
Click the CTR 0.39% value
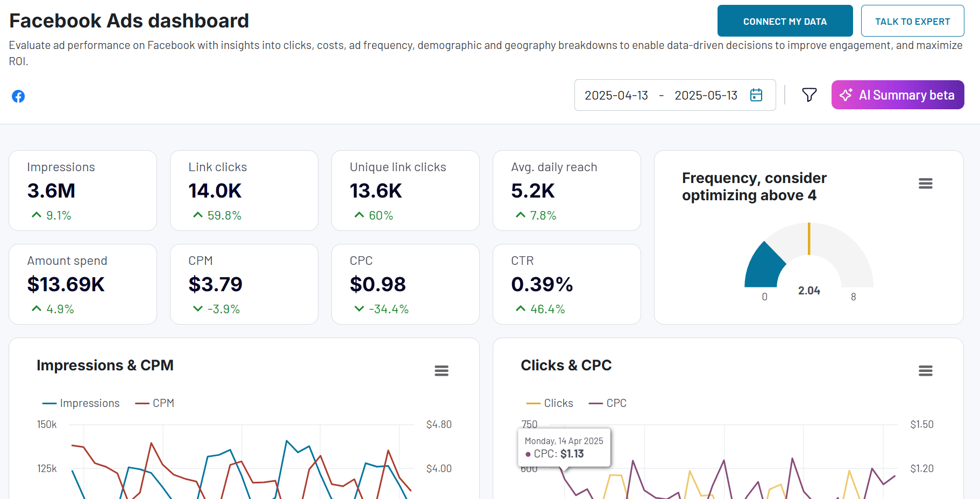point(542,284)
